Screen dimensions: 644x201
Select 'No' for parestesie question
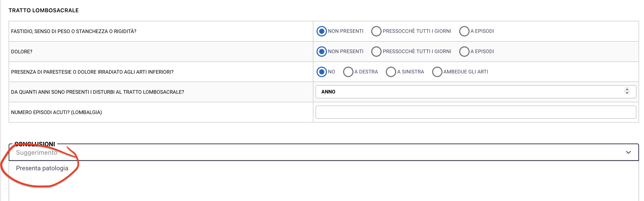[x=321, y=72]
